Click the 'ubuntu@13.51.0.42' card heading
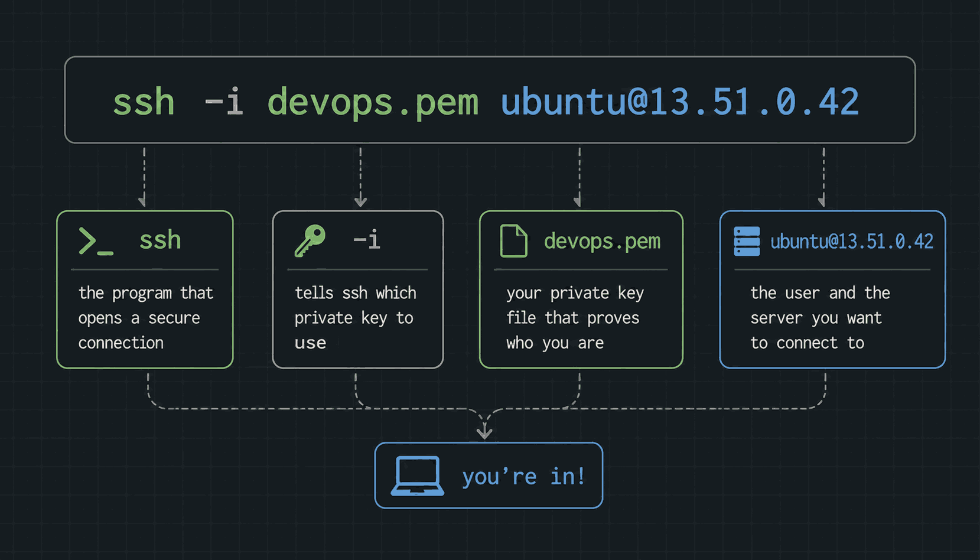Screen dimensions: 980x560 point(852,242)
